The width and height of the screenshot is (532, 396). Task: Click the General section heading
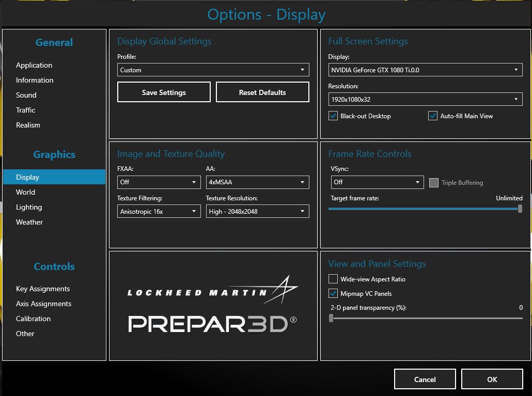(54, 42)
